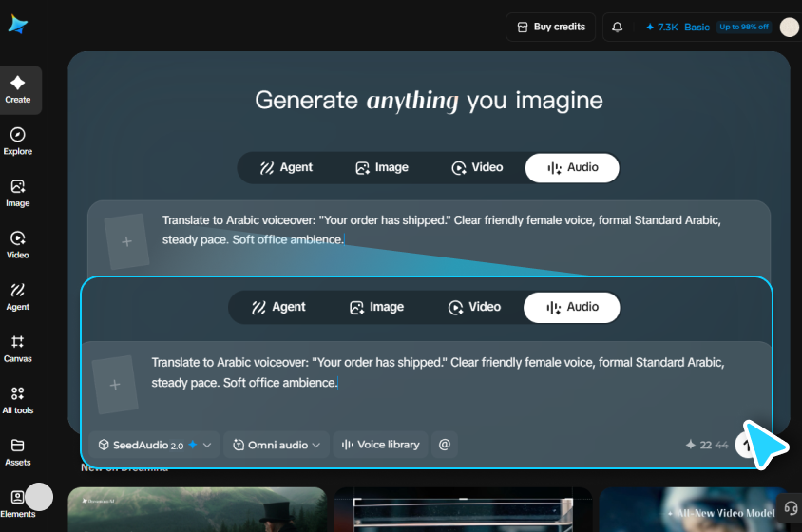
Task: Open the Agent tool in left sidebar
Action: pos(18,296)
